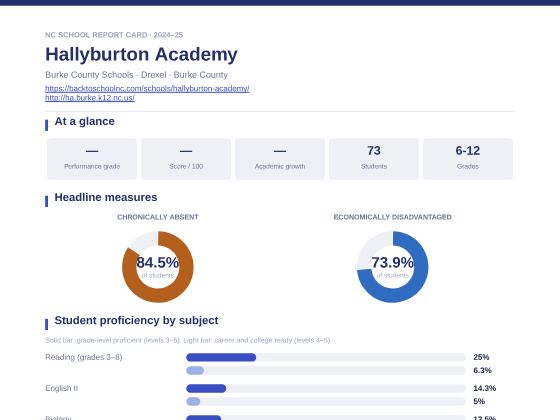Click the Economically Disadvantaged donut chart
Image resolution: width=560 pixels, height=420 pixels.
pos(392,267)
